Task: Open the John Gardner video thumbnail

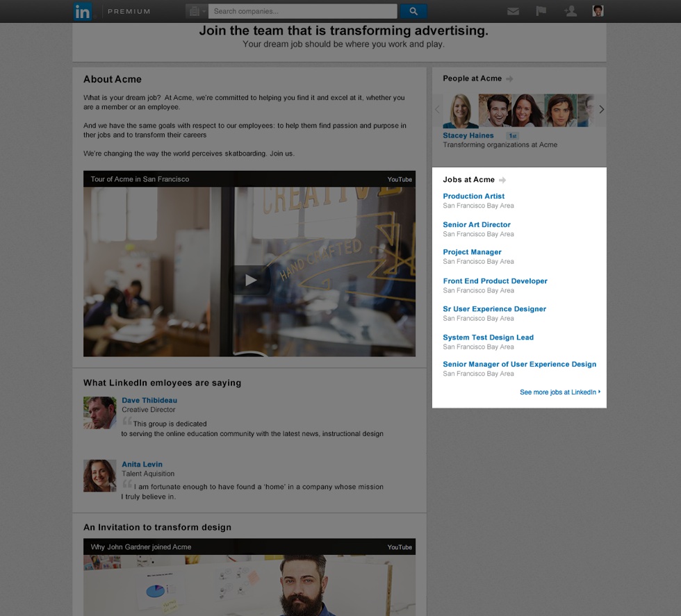Action: point(249,585)
